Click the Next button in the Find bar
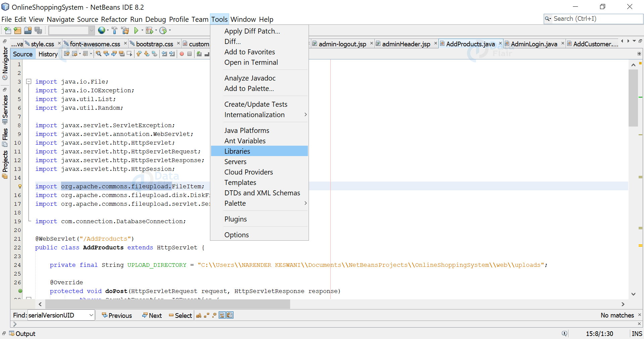The width and height of the screenshot is (644, 339). coord(152,315)
